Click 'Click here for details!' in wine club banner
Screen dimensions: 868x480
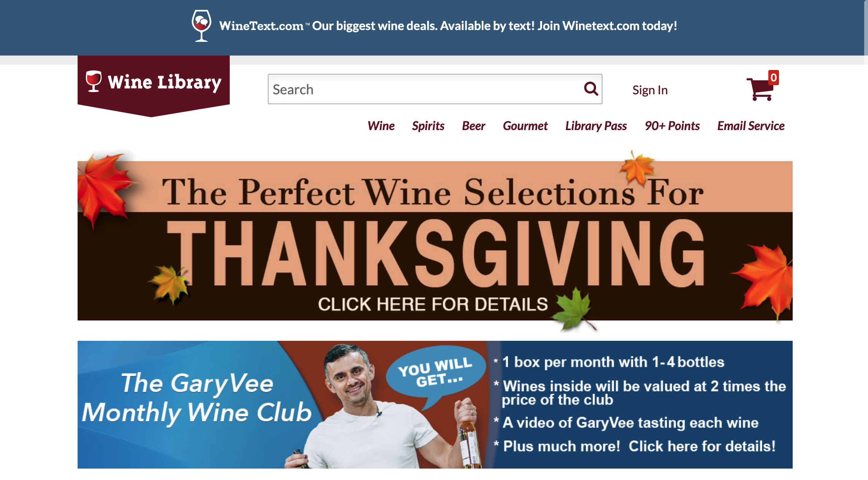point(702,446)
